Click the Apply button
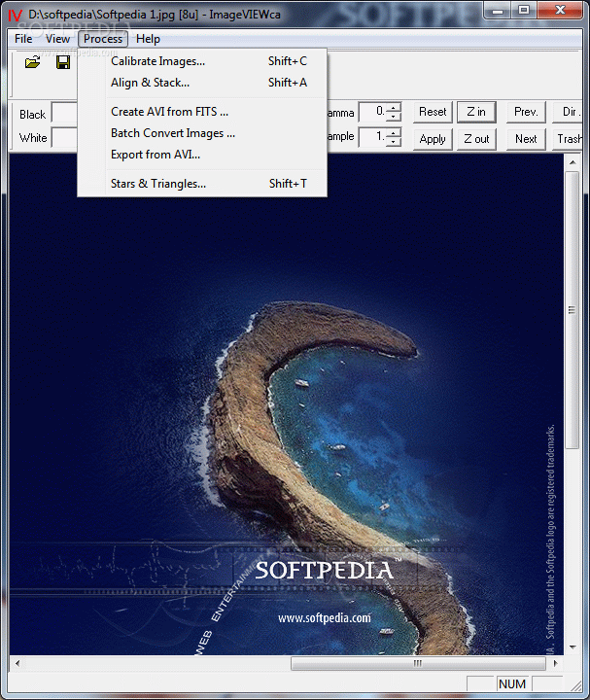Viewport: 590px width, 700px height. click(x=433, y=139)
